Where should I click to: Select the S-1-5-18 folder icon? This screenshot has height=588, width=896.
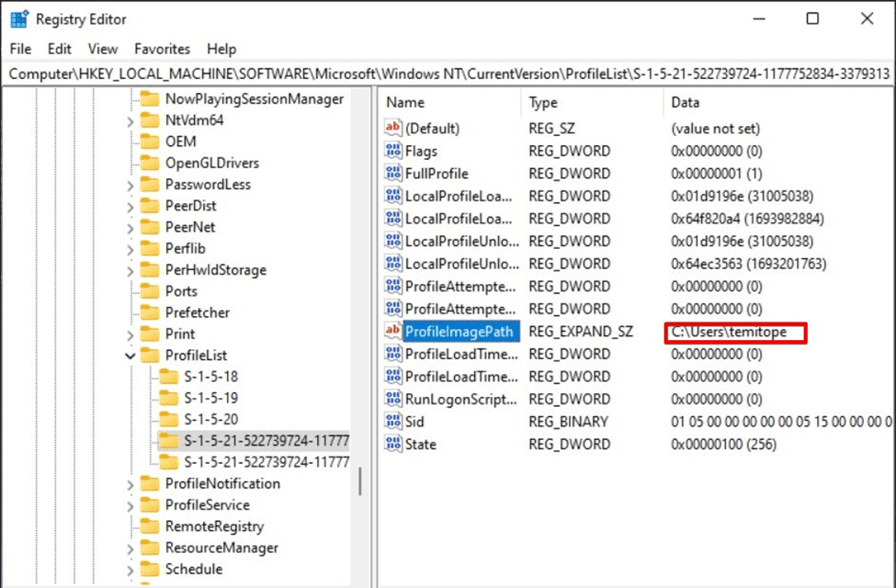pyautogui.click(x=168, y=377)
